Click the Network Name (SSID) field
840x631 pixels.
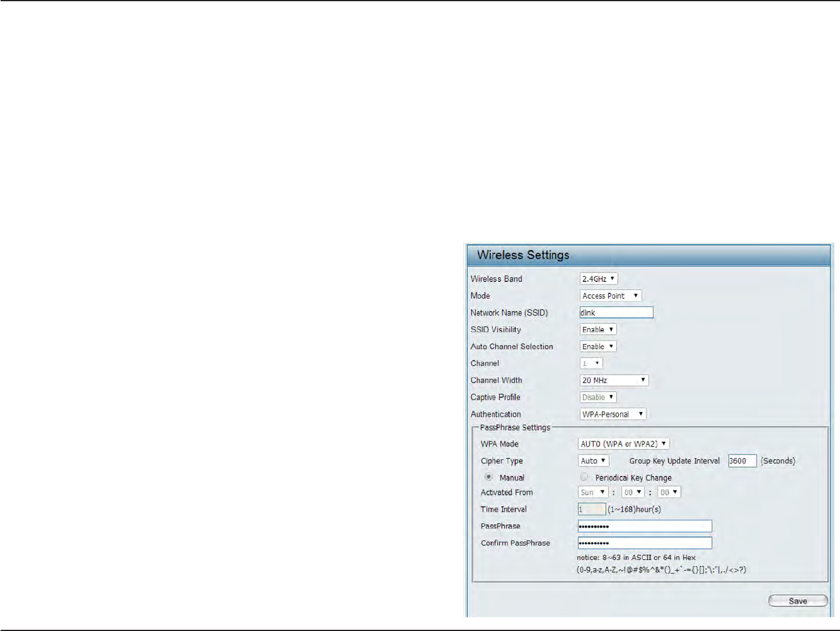click(x=617, y=313)
